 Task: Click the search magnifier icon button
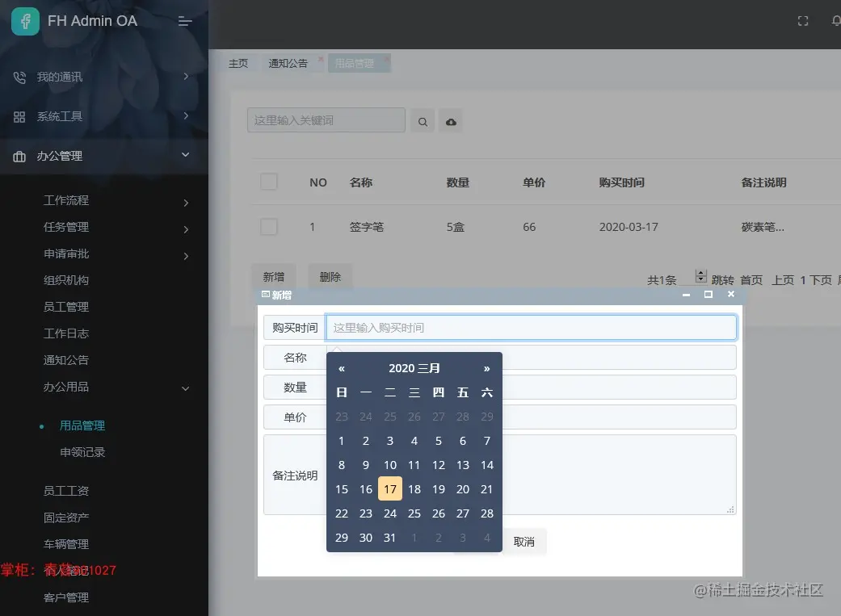click(423, 122)
